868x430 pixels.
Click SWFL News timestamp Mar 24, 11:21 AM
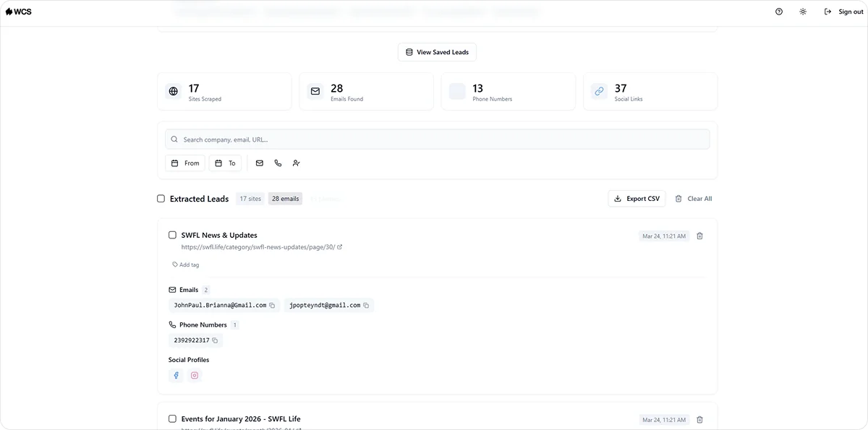(664, 236)
